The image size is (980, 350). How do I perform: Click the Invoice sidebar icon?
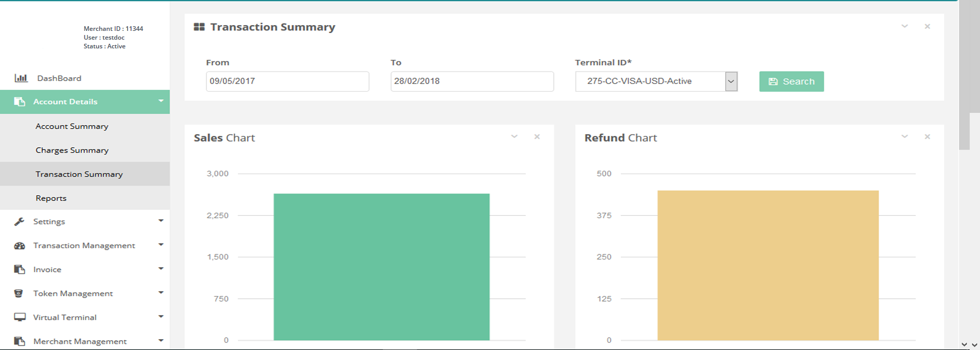(20, 269)
